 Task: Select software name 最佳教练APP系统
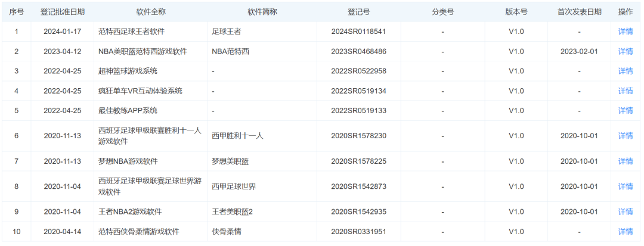[x=128, y=110]
